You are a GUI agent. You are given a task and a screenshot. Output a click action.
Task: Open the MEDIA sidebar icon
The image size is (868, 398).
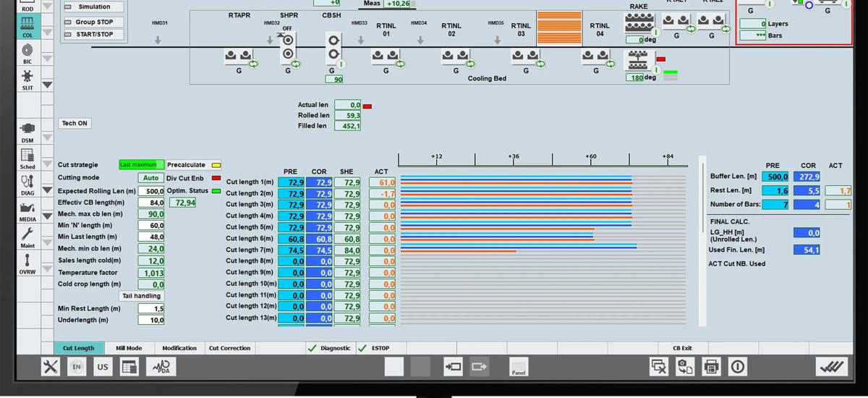(27, 211)
